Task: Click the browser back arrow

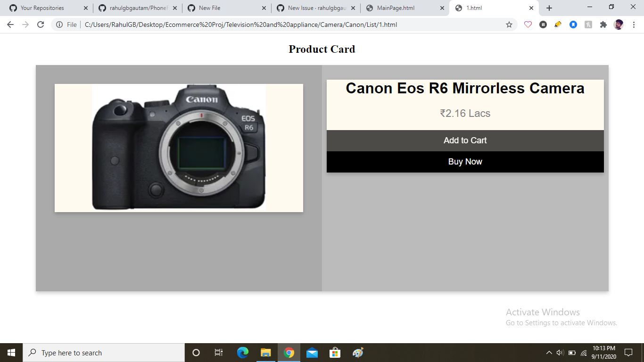Action: [x=10, y=25]
